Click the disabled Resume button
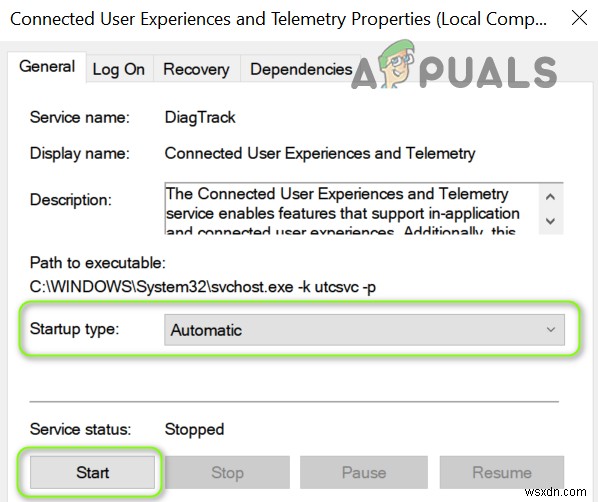The height and width of the screenshot is (502, 598). 502,472
